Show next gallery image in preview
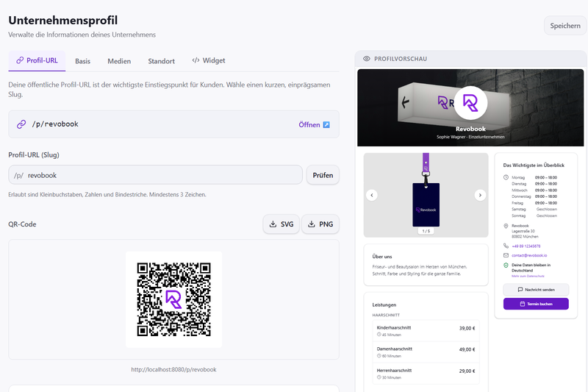 [480, 195]
